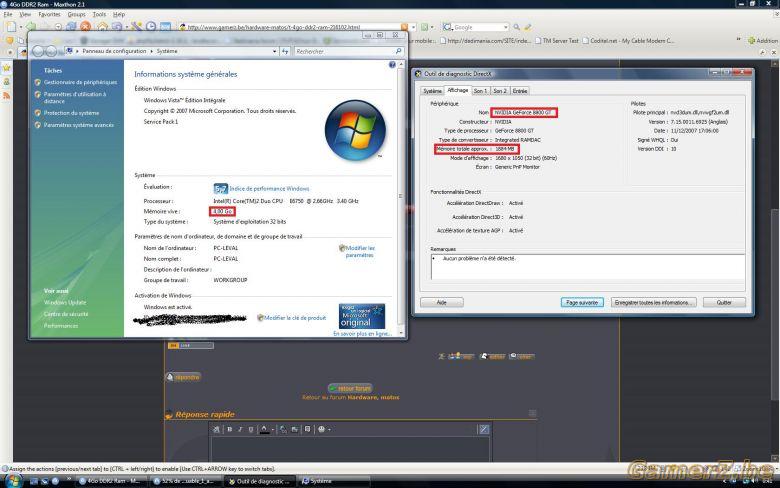The width and height of the screenshot is (780, 488).
Task: Click the Aide button in DirectX tool
Action: click(x=442, y=302)
